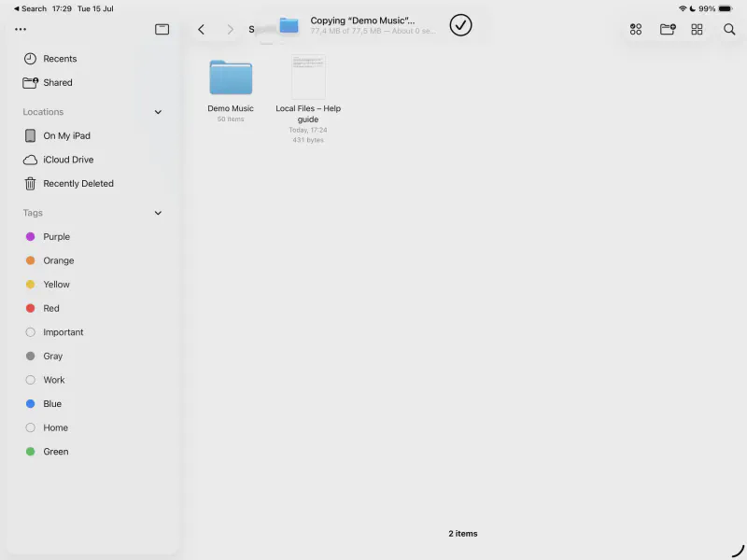Go back using the left chevron

click(201, 29)
